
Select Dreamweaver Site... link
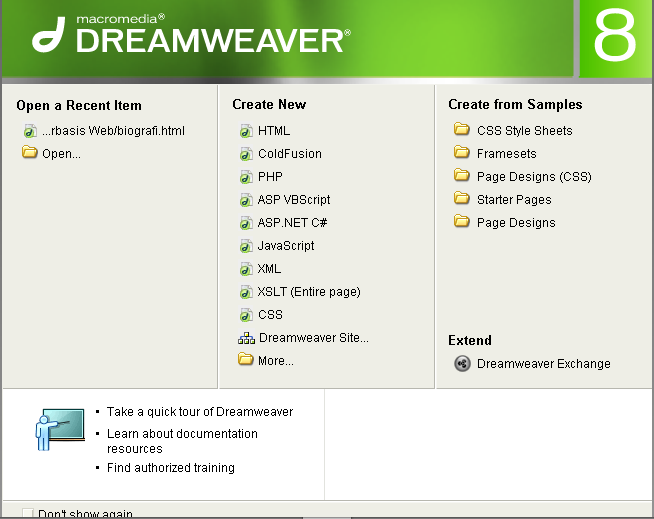pos(314,338)
